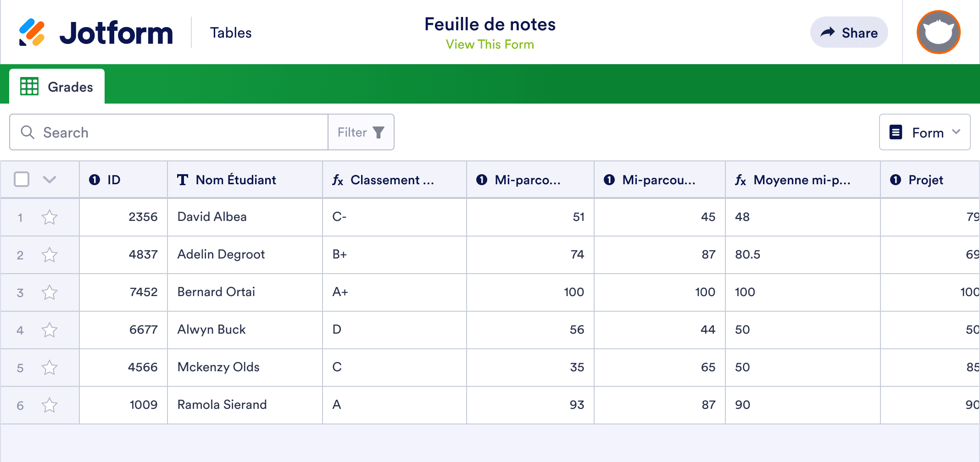The width and height of the screenshot is (980, 462).
Task: Open the user avatar profile icon
Action: pos(938,32)
